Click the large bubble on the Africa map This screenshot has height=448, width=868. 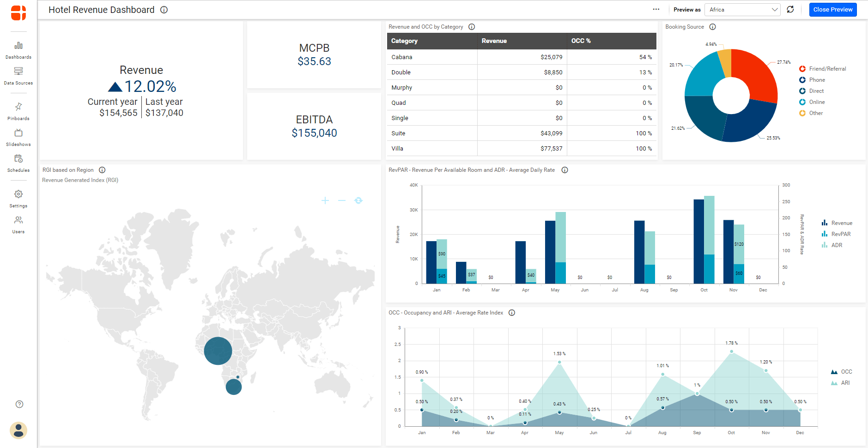point(218,351)
